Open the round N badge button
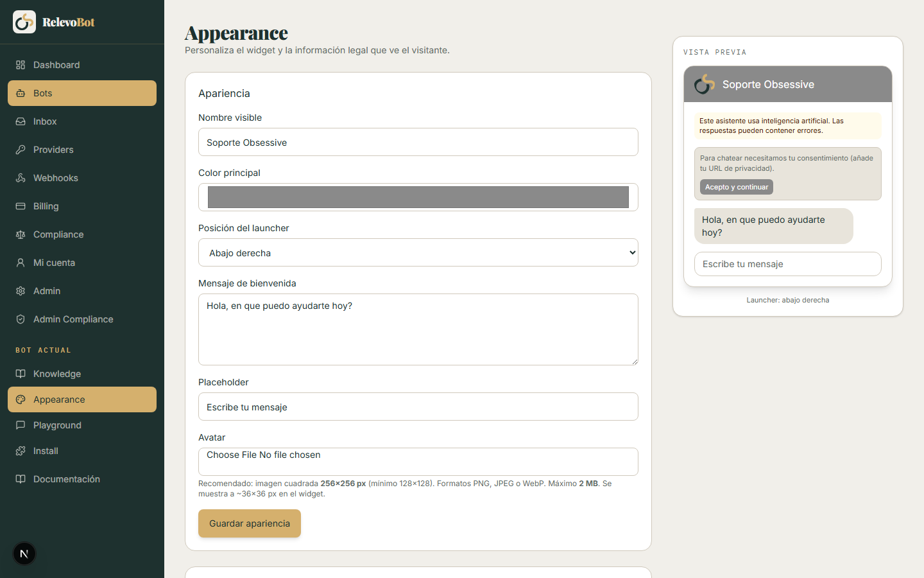Image resolution: width=924 pixels, height=578 pixels. coord(24,554)
